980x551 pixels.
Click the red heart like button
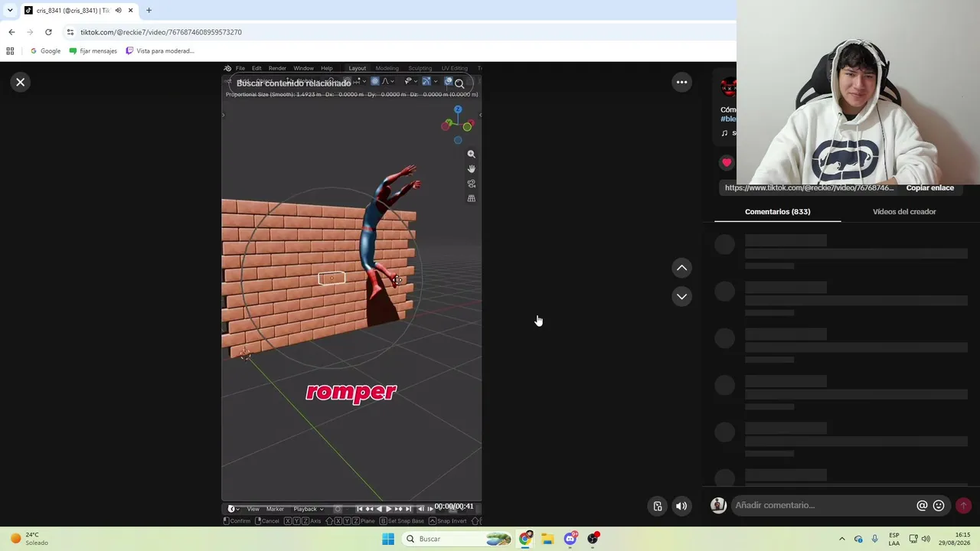[727, 162]
